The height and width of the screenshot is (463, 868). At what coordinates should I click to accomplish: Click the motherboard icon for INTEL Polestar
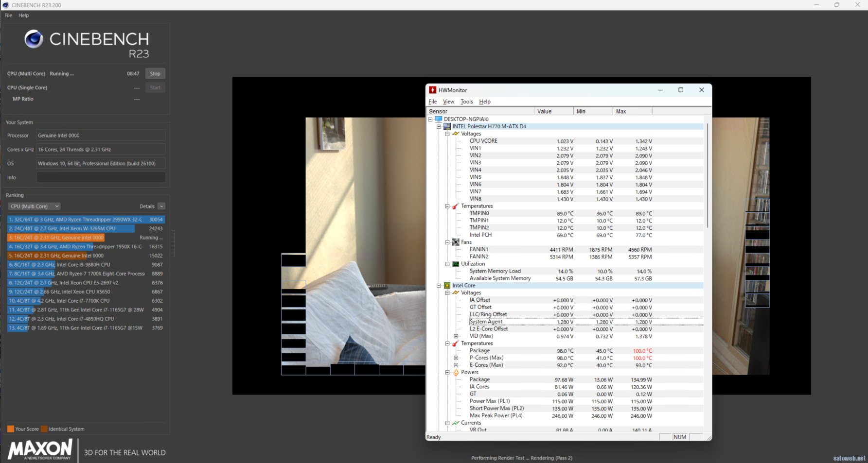click(x=447, y=126)
